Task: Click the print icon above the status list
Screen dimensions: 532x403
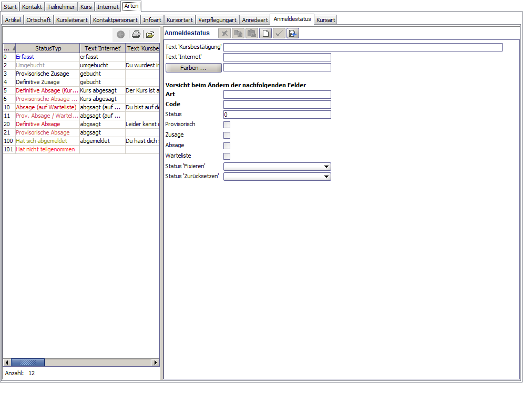Action: 136,34
